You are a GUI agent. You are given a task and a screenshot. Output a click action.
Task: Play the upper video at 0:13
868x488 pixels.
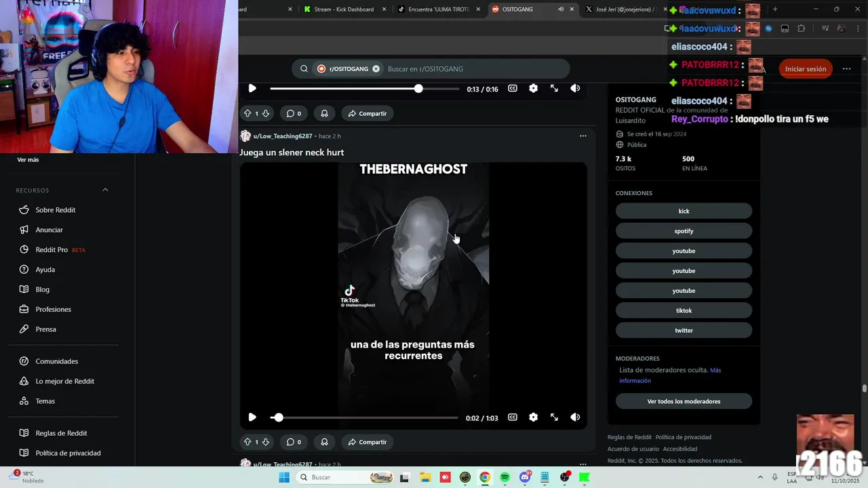[252, 89]
